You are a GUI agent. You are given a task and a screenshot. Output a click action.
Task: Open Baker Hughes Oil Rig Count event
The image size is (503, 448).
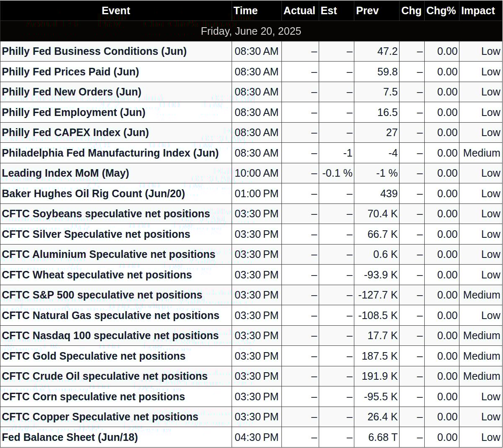pyautogui.click(x=93, y=194)
